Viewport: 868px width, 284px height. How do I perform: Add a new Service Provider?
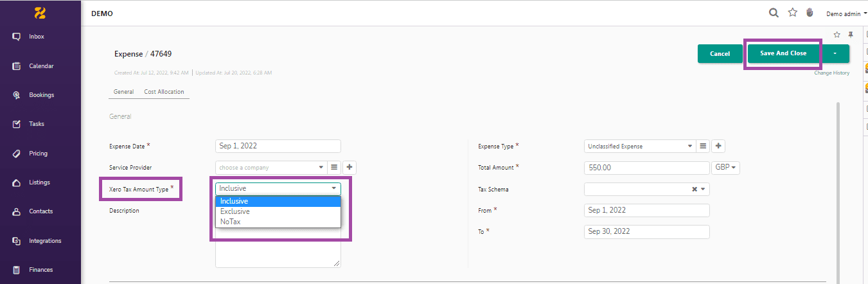pos(350,168)
